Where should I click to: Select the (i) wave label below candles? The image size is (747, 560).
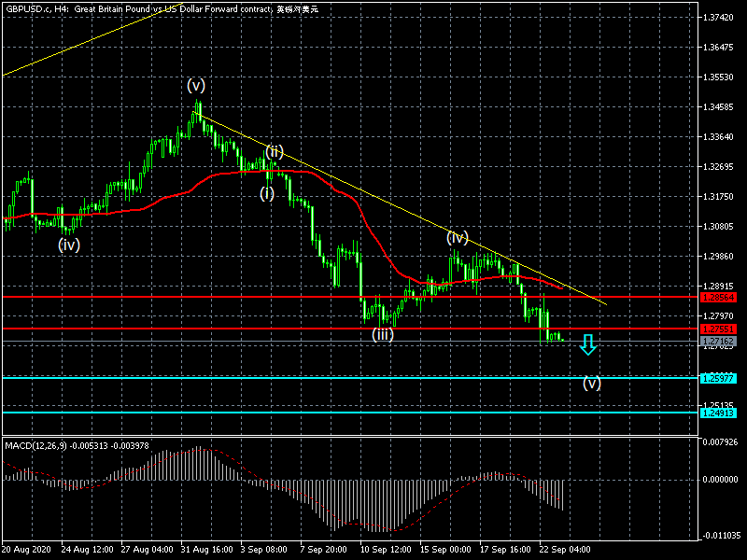pyautogui.click(x=267, y=193)
